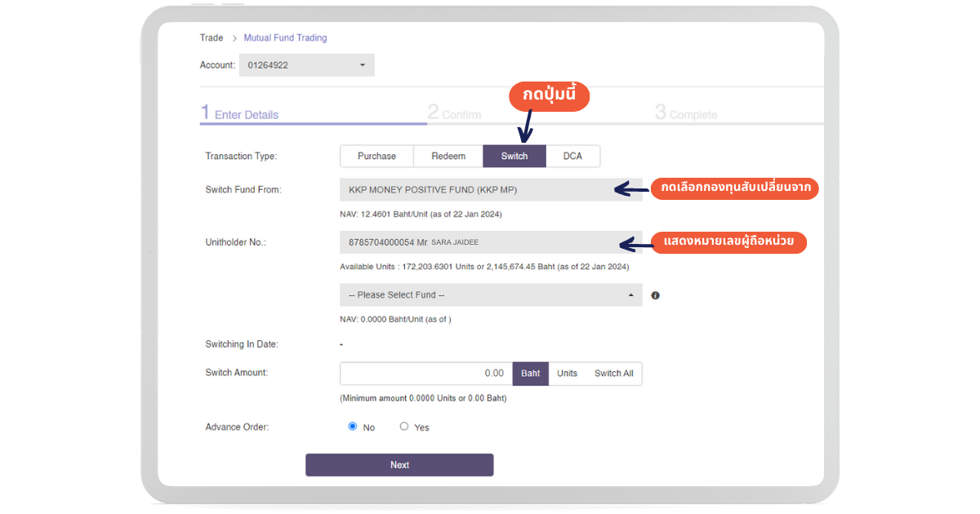Choose the Switch All option
Screen dimensions: 980x514
613,374
